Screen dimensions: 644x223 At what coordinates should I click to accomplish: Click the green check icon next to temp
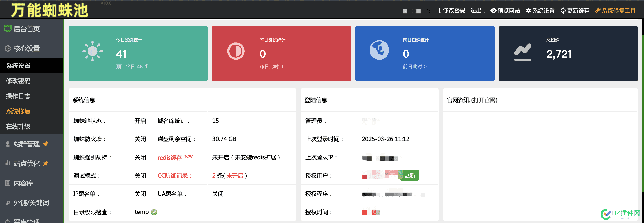point(154,212)
